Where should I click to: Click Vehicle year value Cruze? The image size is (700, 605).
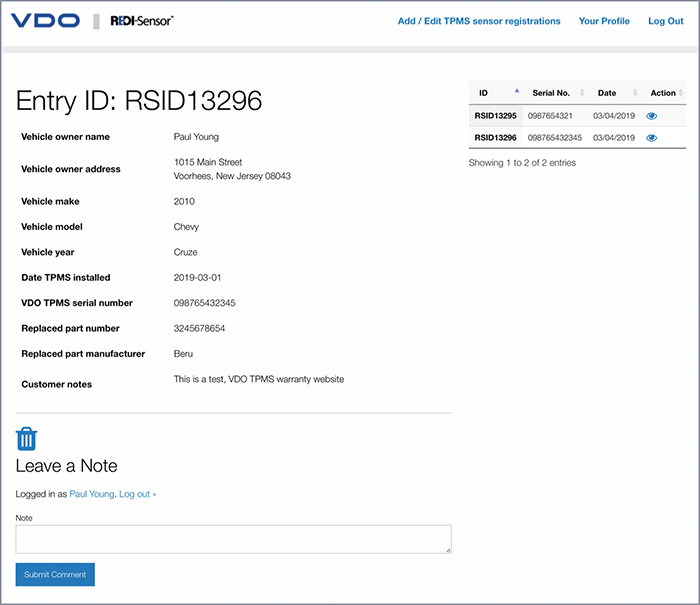point(185,252)
